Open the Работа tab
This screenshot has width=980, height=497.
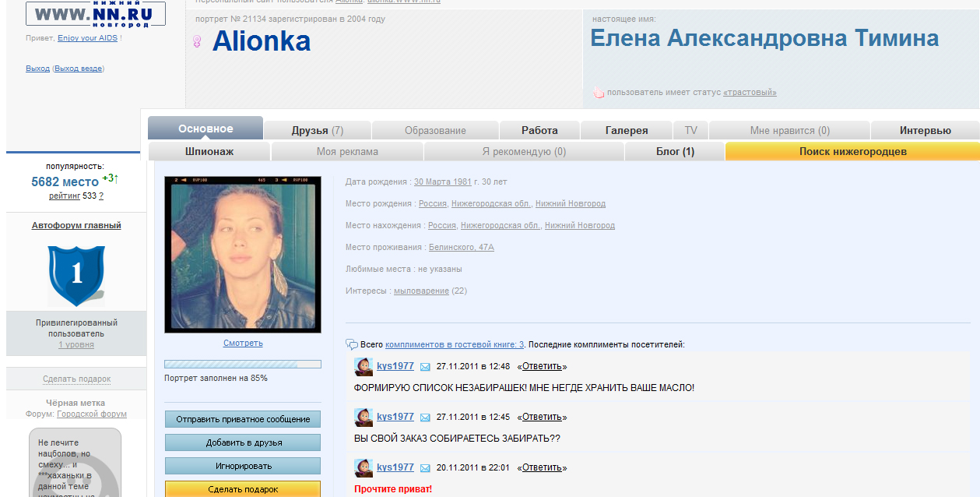(x=539, y=130)
